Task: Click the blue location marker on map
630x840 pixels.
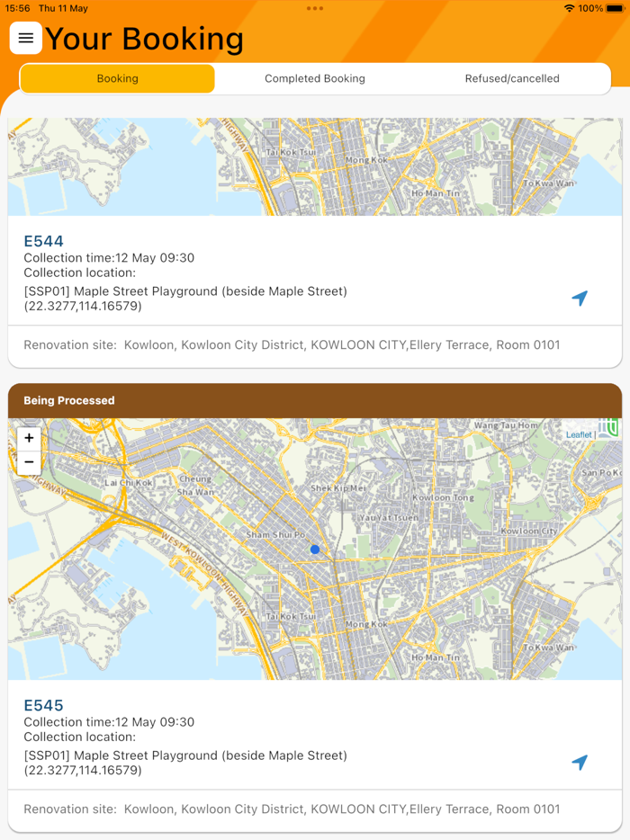Action: [315, 550]
